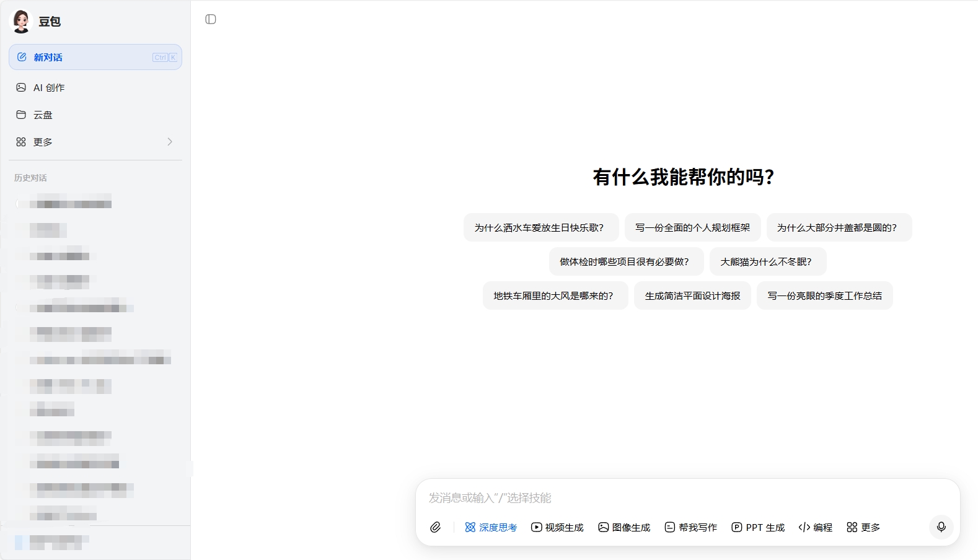Viewport: 978px width, 560px height.
Task: Expand the chevron beside sidebar 更多
Action: coord(170,142)
